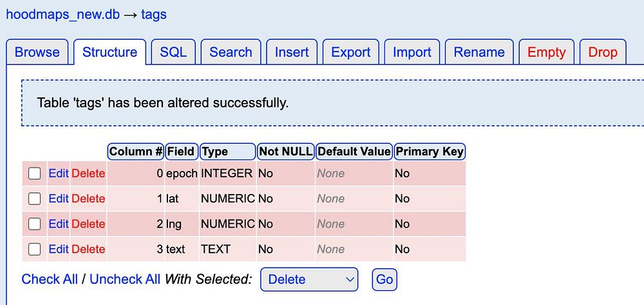Click the Check All link
Viewport: 644px width, 305px height.
pyautogui.click(x=50, y=279)
